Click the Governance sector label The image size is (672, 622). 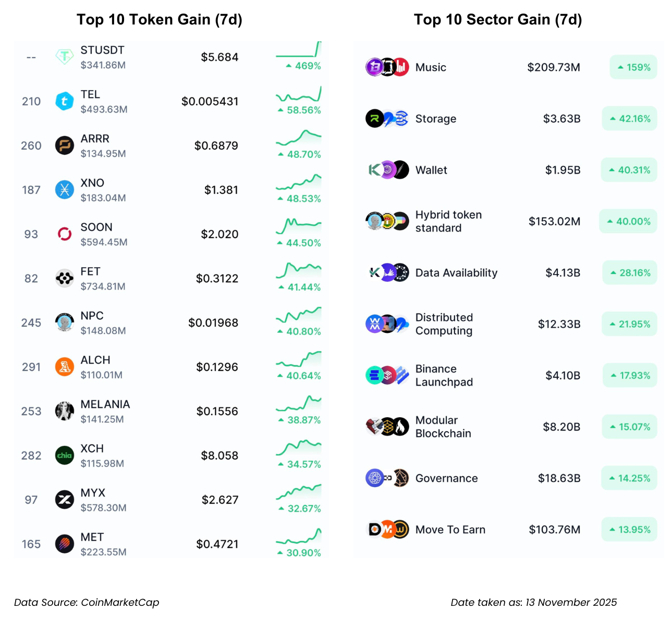446,478
